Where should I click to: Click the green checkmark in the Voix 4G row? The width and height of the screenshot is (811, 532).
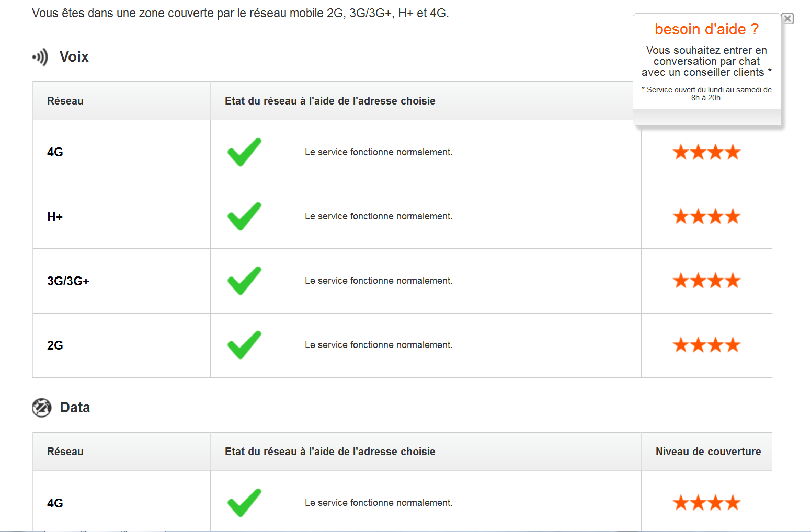[244, 152]
